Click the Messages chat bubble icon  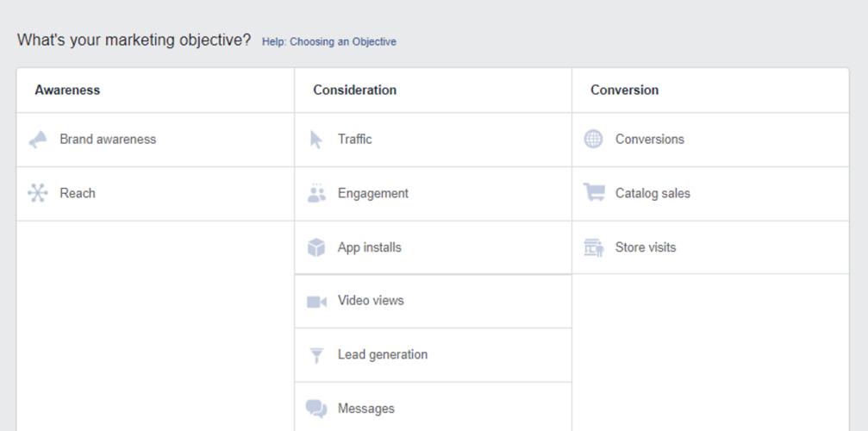(x=316, y=409)
